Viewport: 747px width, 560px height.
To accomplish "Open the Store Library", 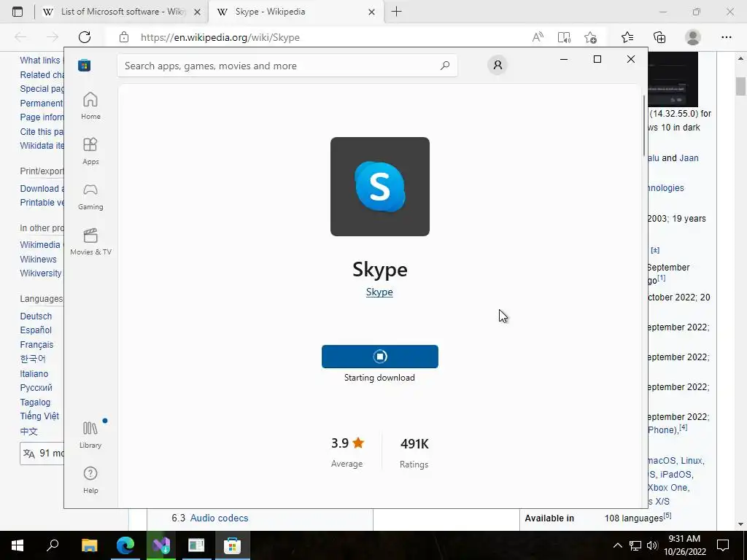I will click(x=90, y=435).
